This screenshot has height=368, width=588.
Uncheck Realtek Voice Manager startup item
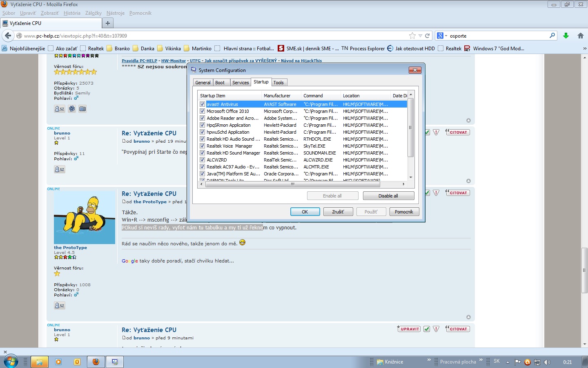202,146
